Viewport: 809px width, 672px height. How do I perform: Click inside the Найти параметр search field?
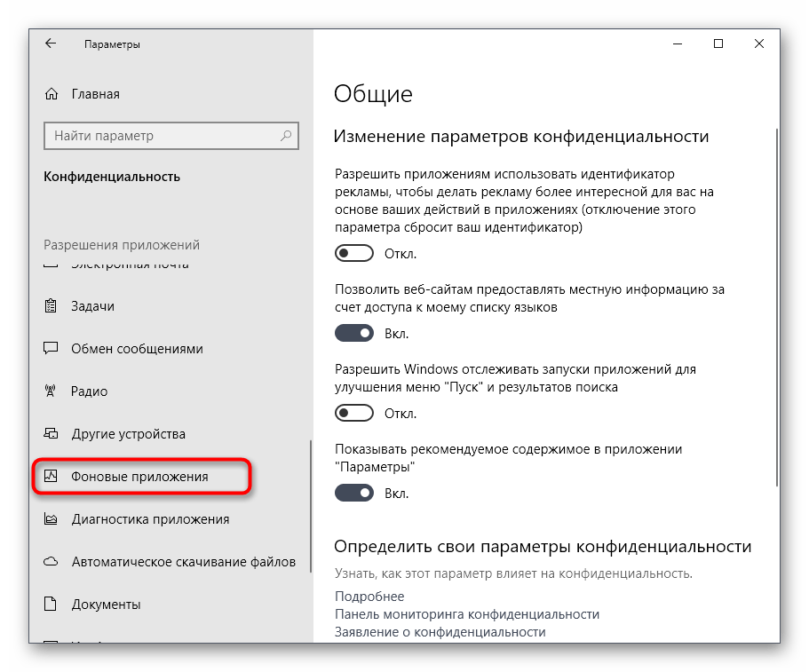coord(160,136)
